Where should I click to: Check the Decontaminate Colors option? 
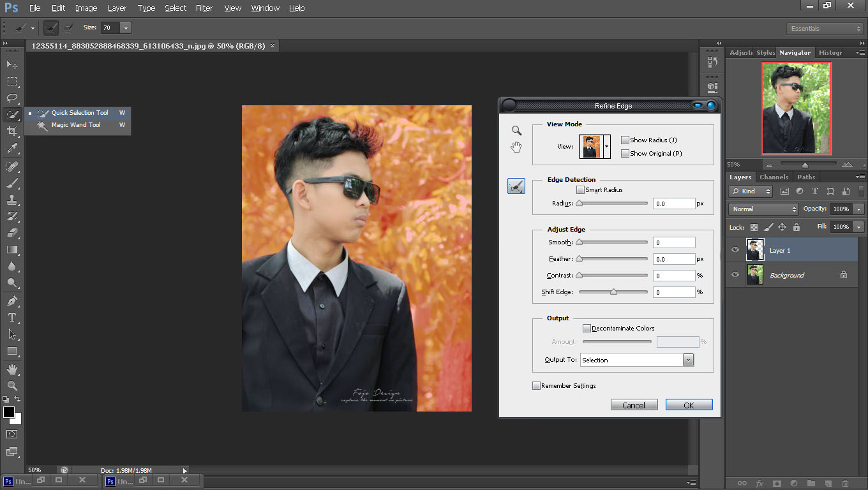587,329
